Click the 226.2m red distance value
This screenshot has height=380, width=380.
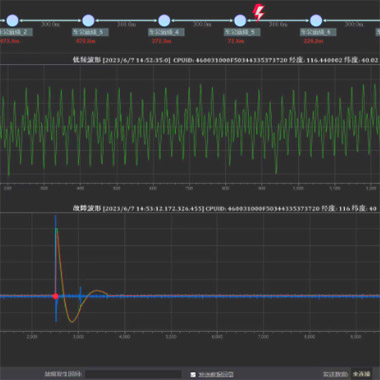(313, 41)
